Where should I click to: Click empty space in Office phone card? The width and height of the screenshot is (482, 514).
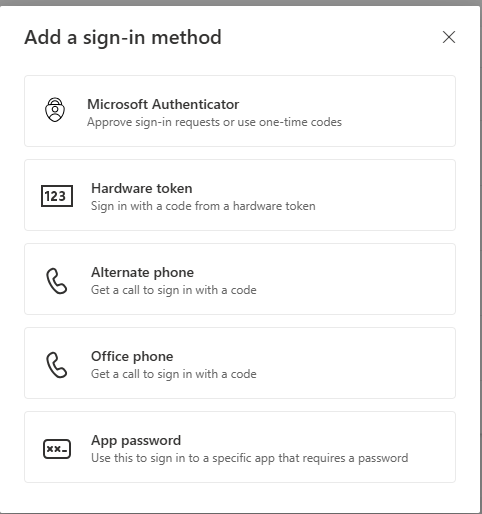tap(357, 363)
